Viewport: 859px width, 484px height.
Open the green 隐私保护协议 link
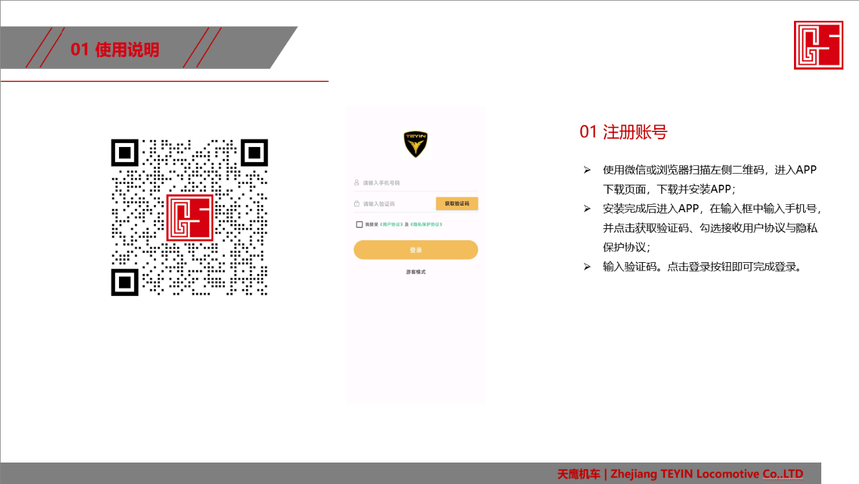click(x=426, y=224)
